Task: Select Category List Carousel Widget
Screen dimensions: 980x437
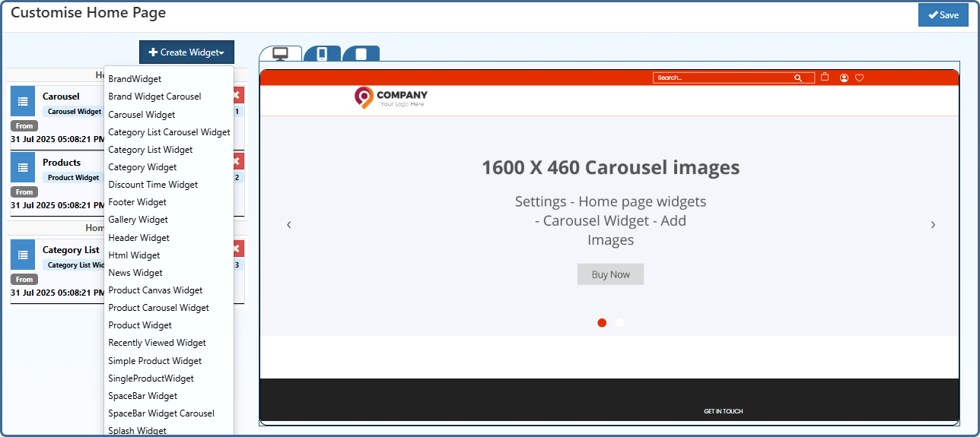Action: point(169,132)
